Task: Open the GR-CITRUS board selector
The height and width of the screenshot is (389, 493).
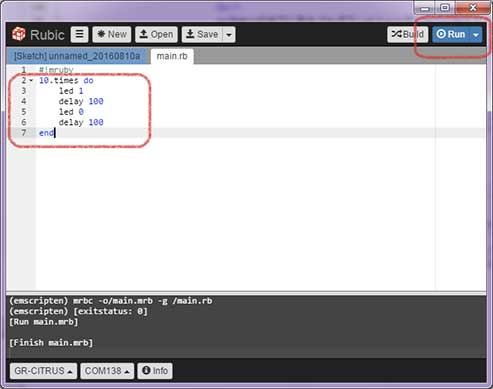Action: click(x=43, y=371)
